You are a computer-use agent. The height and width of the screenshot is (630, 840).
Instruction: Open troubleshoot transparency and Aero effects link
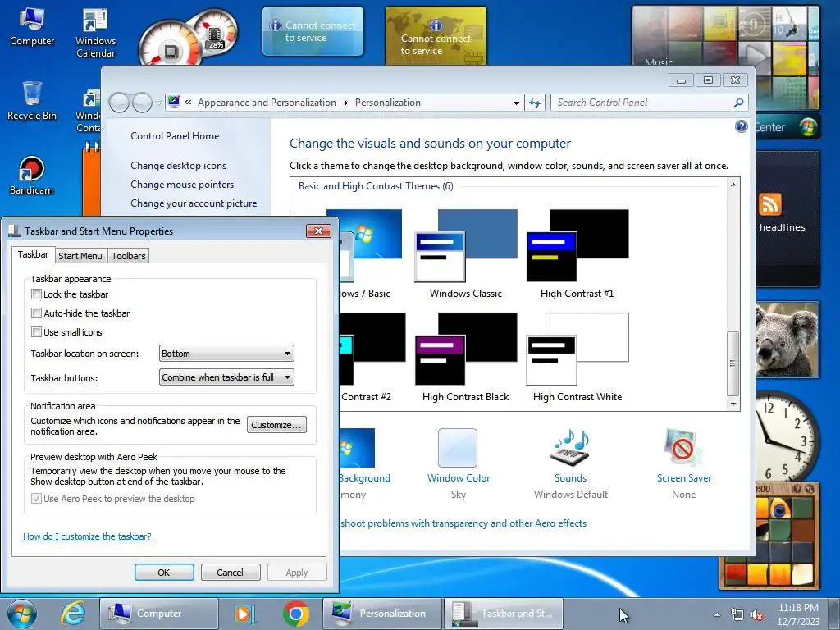(463, 523)
